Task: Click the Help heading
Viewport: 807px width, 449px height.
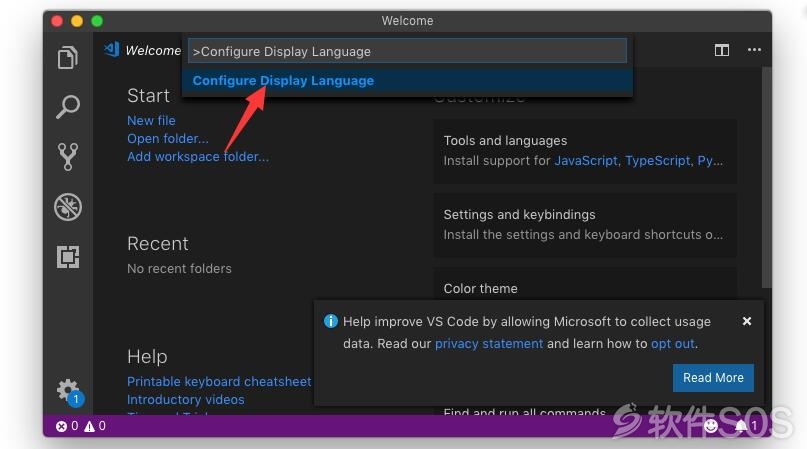Action: click(x=147, y=356)
